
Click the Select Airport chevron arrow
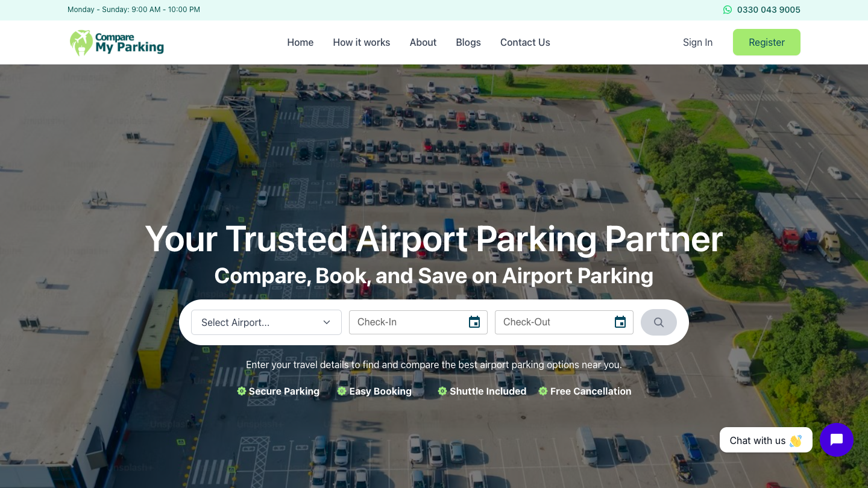327,322
